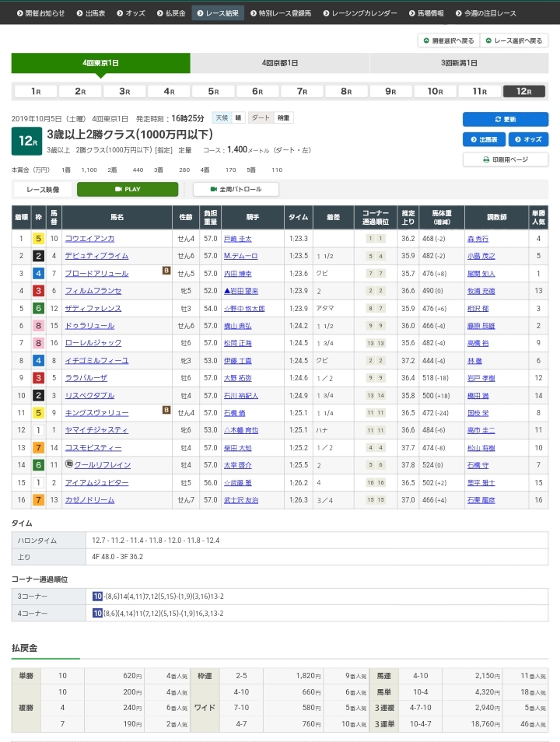560x742 pixels.
Task: Select race 1R tab
Action: click(x=36, y=91)
